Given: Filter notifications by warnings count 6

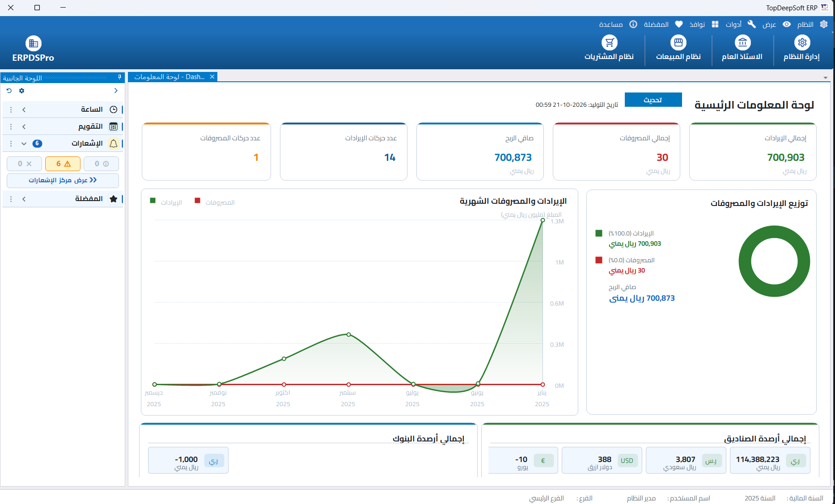Looking at the screenshot, I should (x=63, y=164).
